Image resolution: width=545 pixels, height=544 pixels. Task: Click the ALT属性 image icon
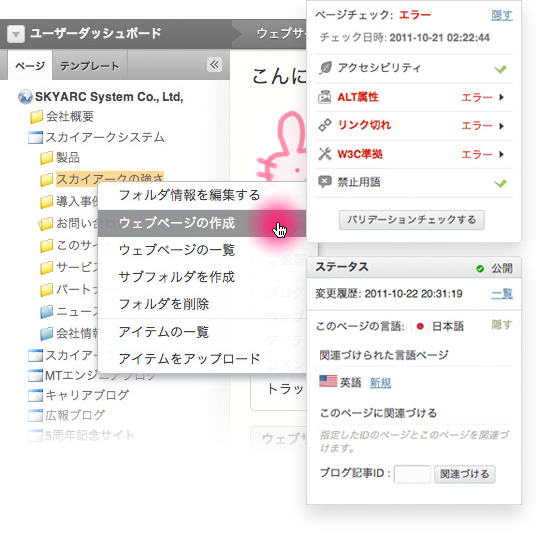coord(325,97)
